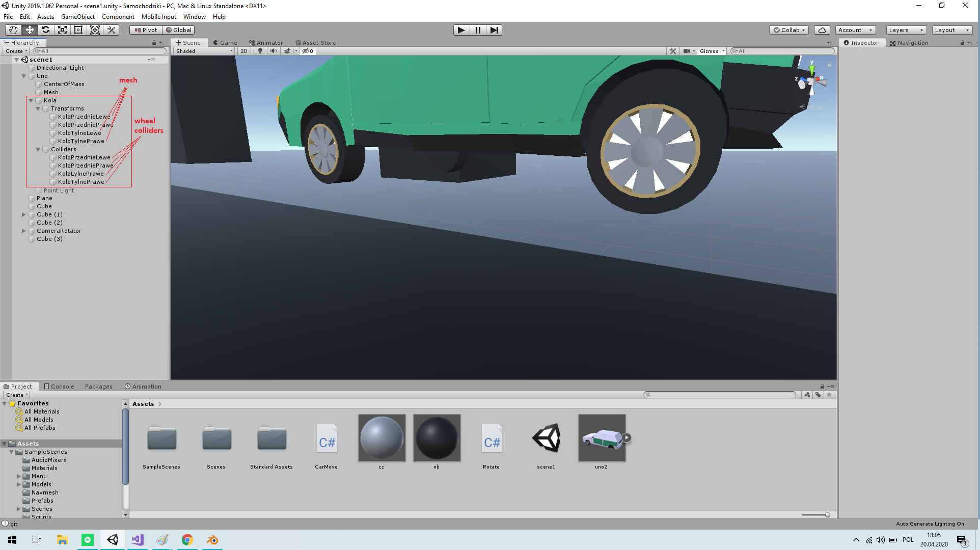
Task: Toggle Global/Local handle rotation
Action: (179, 30)
